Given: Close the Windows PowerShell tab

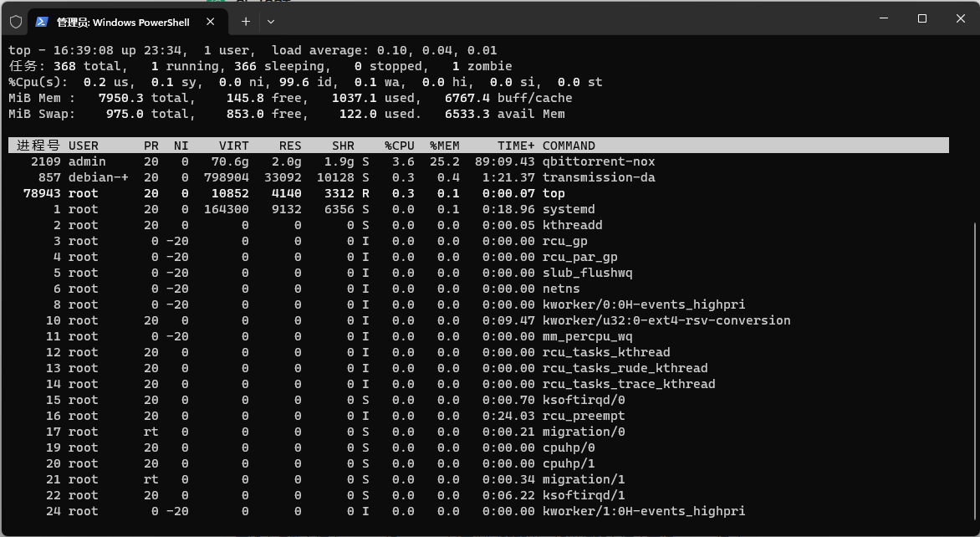Looking at the screenshot, I should tap(211, 22).
